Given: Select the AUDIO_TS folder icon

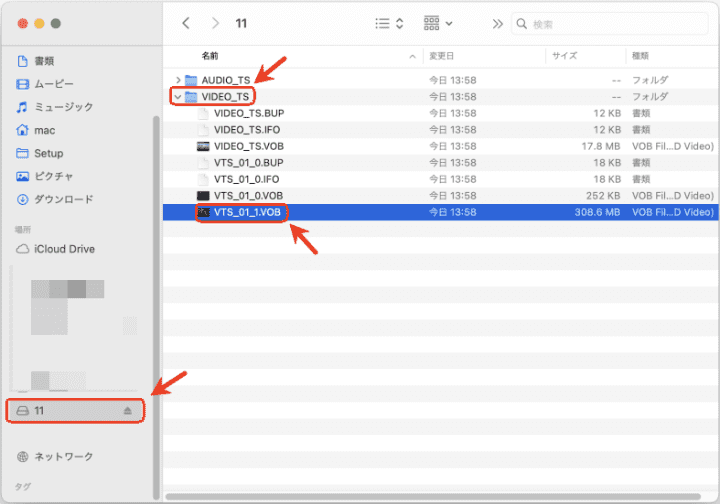Looking at the screenshot, I should tap(191, 80).
